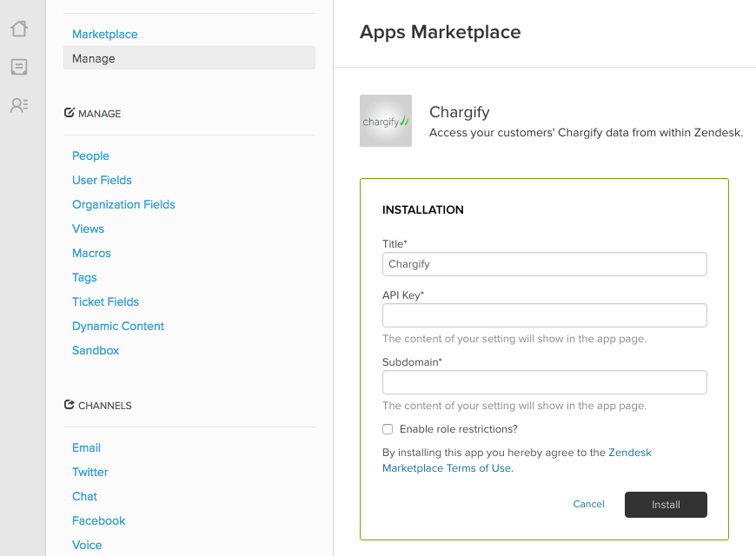The width and height of the screenshot is (756, 556).
Task: Open Organization Fields page
Action: tap(123, 204)
